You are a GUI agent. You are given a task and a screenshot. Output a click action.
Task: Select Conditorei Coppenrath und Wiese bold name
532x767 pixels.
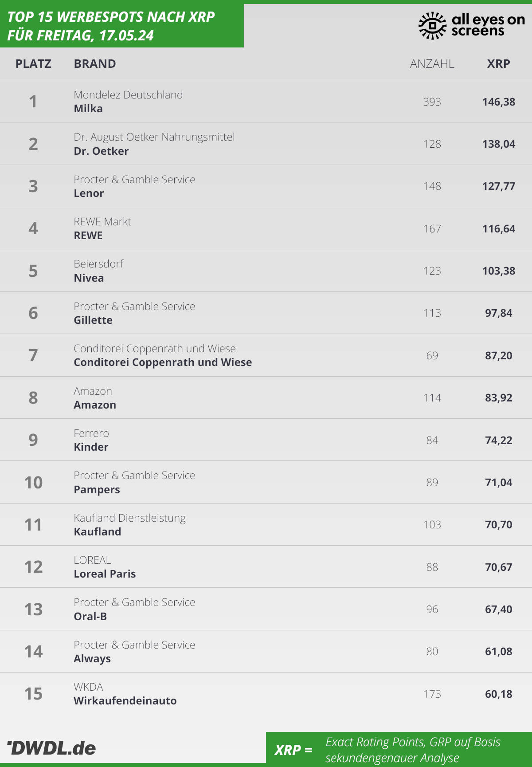click(x=163, y=362)
